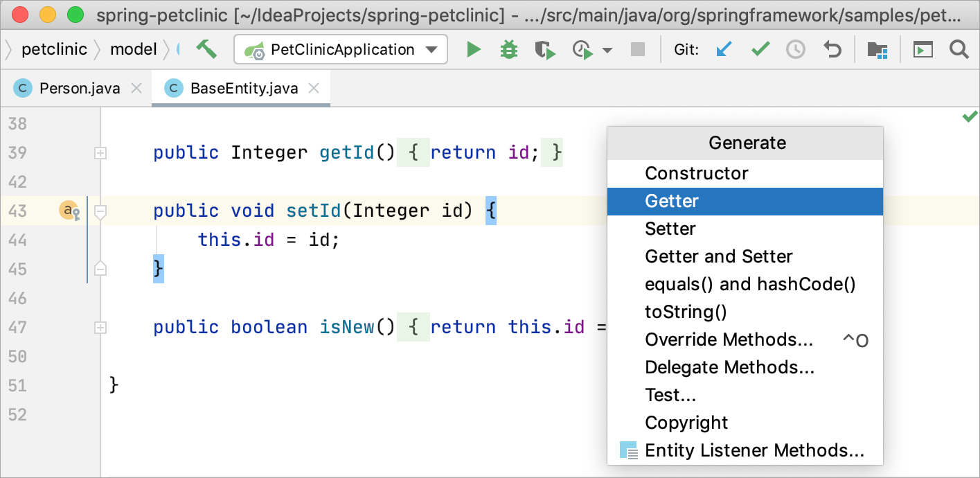Click the model breadcrumb

[134, 49]
